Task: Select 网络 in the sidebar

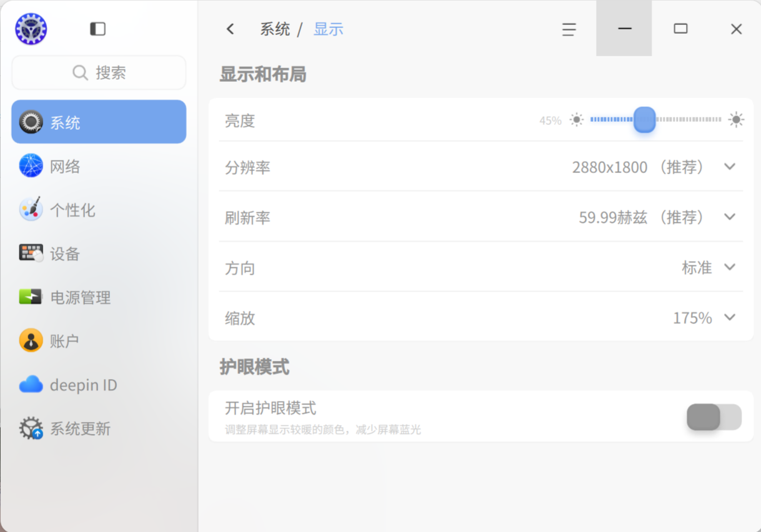Action: pyautogui.click(x=99, y=166)
